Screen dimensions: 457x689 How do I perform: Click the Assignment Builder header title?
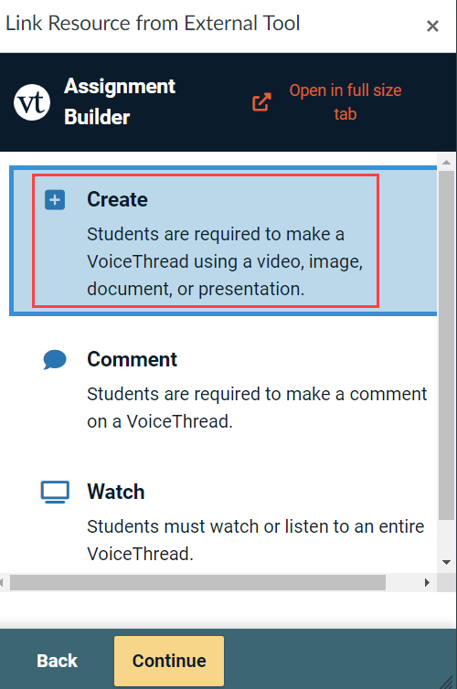(120, 102)
